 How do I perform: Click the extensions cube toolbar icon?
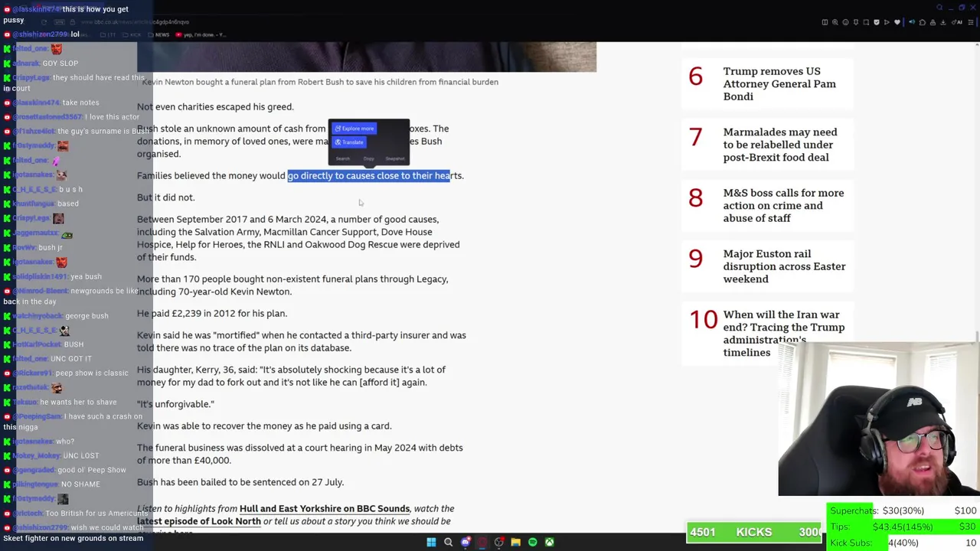point(923,22)
